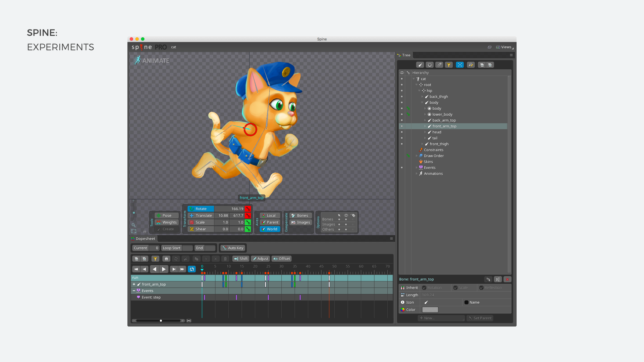Click red delete bone button
The height and width of the screenshot is (362, 644).
point(507,280)
